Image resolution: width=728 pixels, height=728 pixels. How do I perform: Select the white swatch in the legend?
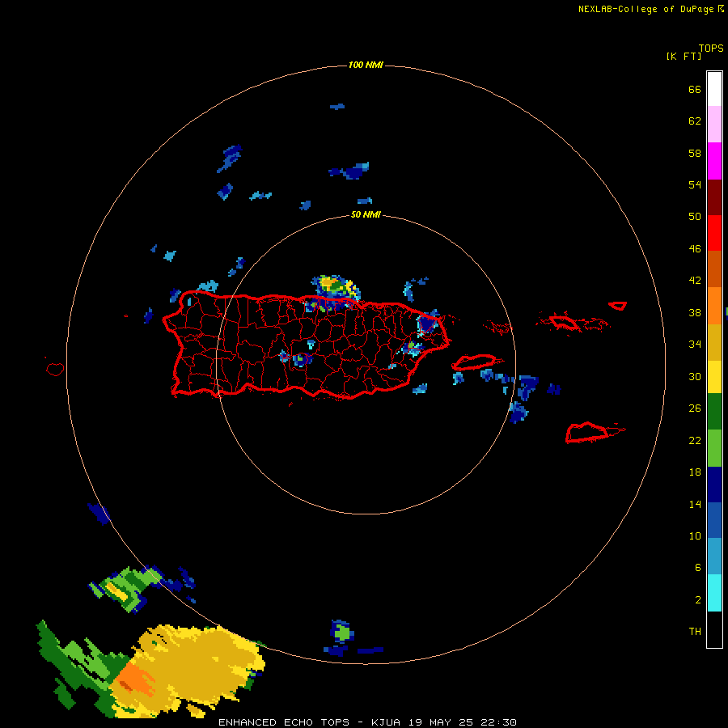click(714, 89)
